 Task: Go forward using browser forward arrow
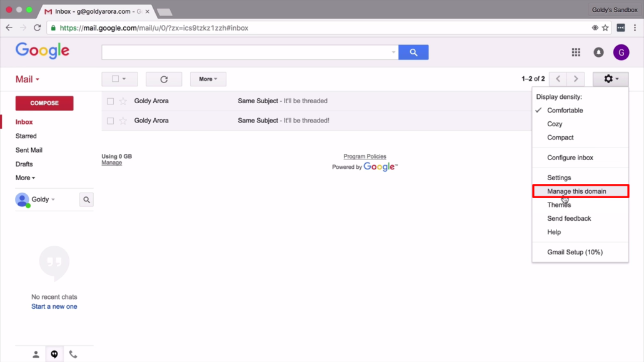pyautogui.click(x=23, y=28)
